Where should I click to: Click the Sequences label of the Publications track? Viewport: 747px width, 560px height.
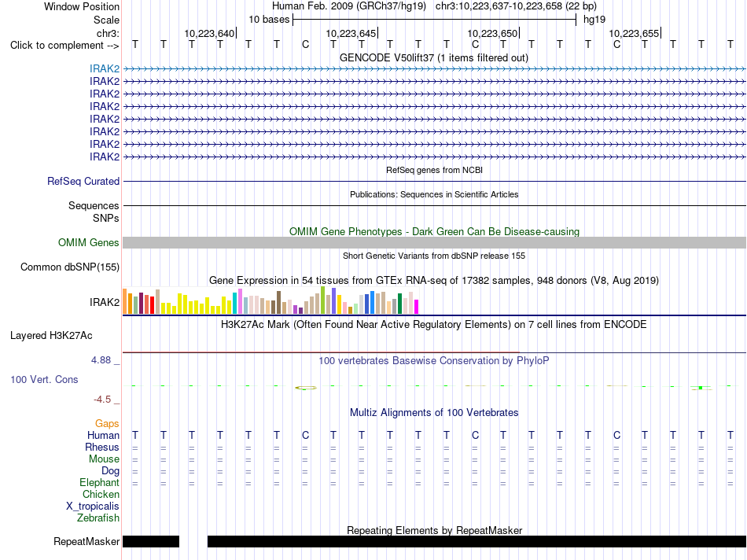[x=94, y=205]
